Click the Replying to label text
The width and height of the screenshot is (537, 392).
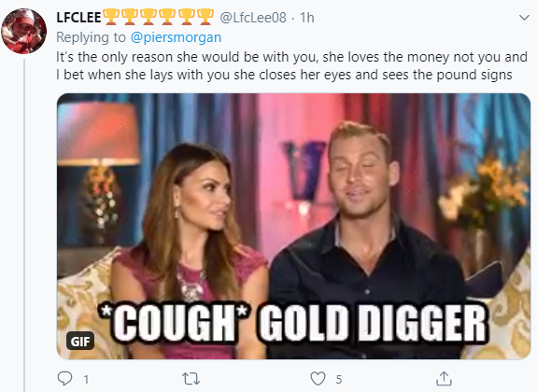tap(92, 37)
